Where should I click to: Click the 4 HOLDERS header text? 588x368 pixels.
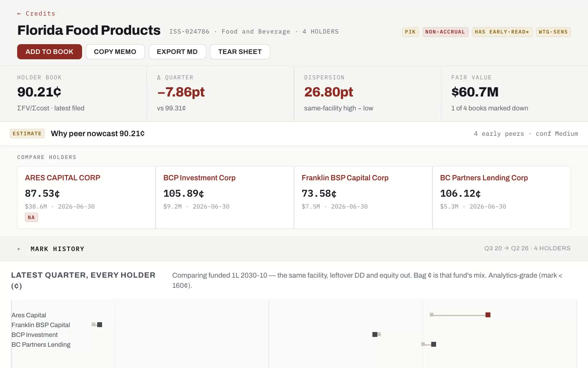click(x=321, y=31)
